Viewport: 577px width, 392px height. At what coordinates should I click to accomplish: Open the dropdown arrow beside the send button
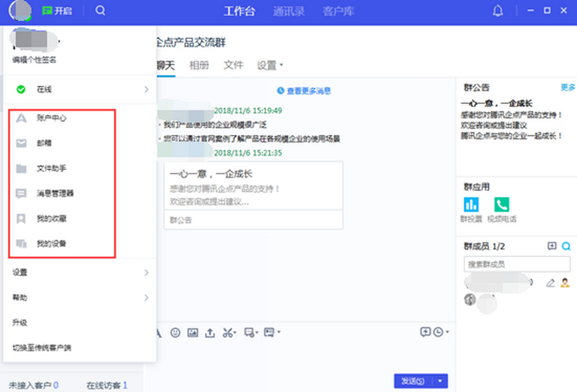coord(440,381)
